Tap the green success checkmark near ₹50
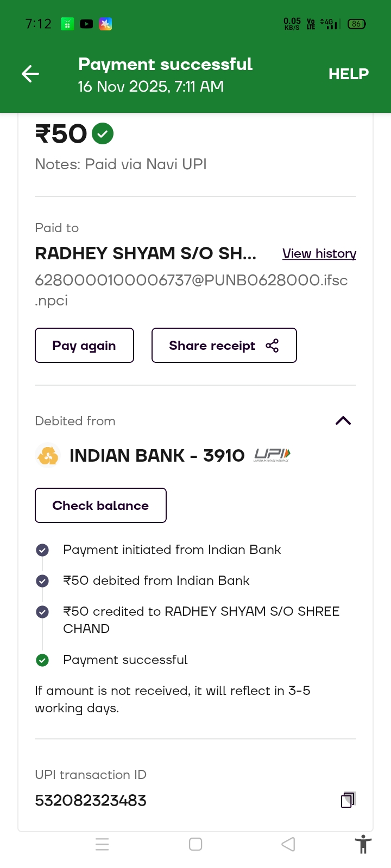The image size is (391, 868). [103, 133]
